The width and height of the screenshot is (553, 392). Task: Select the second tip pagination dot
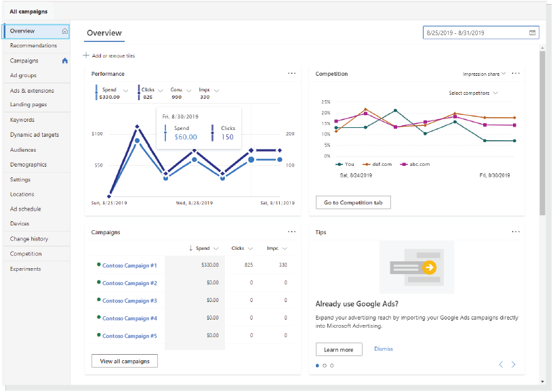[x=325, y=366]
